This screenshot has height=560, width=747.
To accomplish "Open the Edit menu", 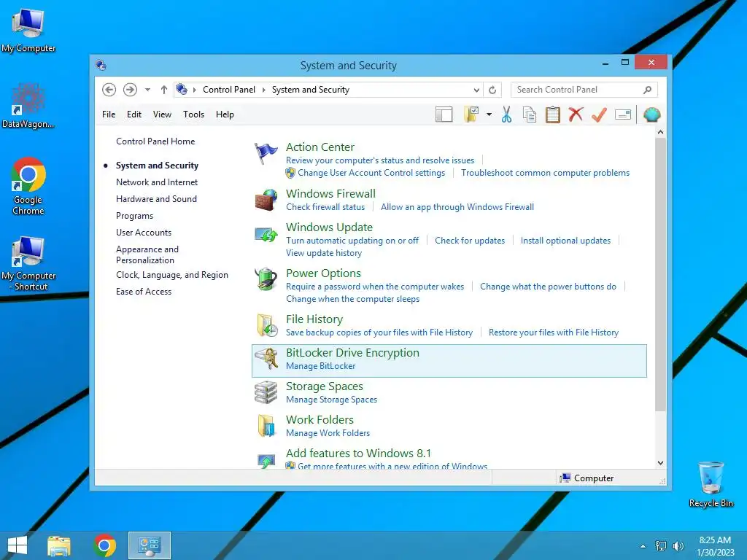I will (134, 114).
